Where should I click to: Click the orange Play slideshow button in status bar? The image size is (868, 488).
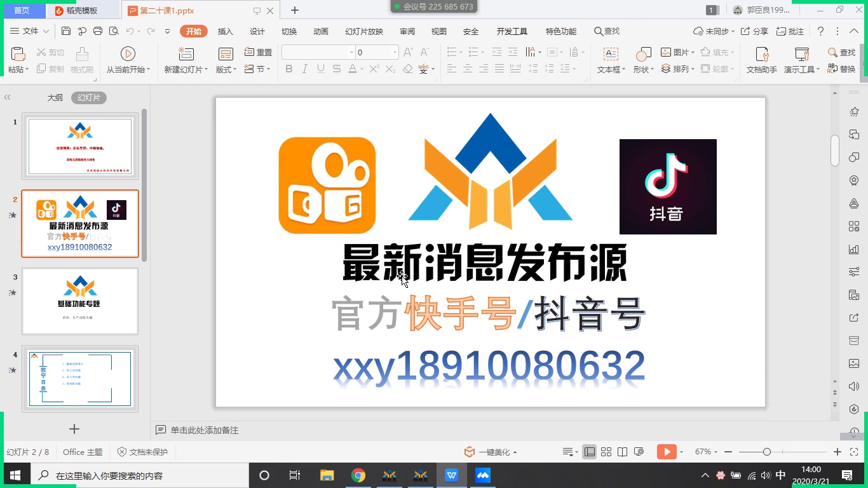click(x=666, y=452)
